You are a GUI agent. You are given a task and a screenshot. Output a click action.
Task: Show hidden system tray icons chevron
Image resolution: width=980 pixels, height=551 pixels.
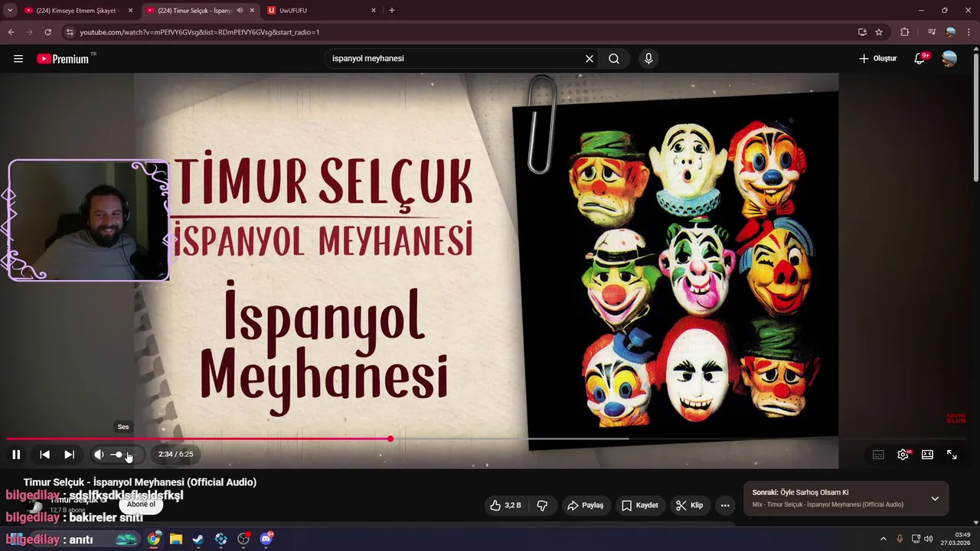(x=883, y=539)
